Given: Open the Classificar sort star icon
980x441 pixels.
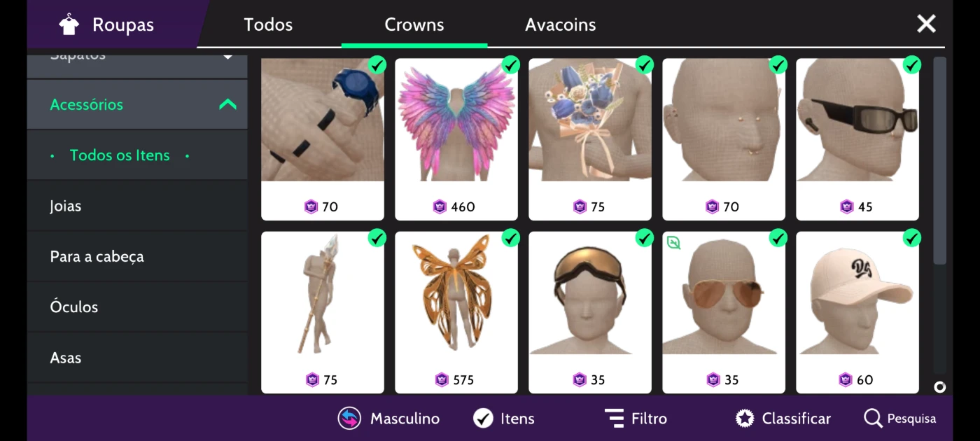Looking at the screenshot, I should (745, 419).
